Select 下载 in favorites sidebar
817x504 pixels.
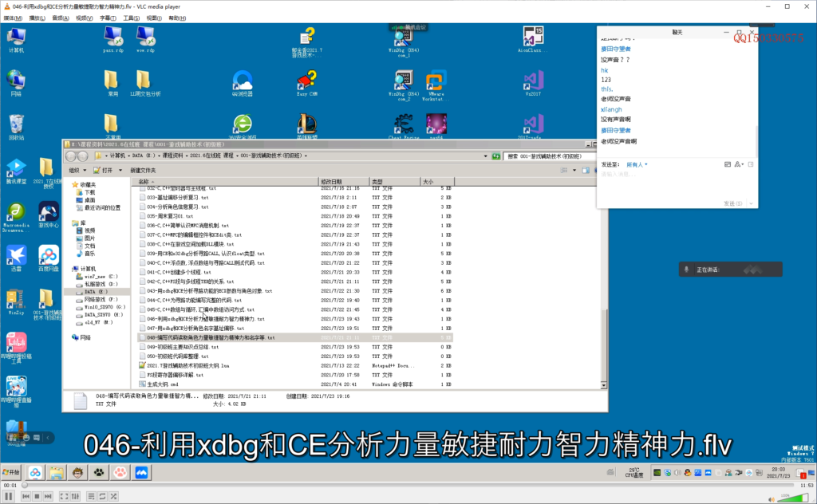click(x=85, y=193)
